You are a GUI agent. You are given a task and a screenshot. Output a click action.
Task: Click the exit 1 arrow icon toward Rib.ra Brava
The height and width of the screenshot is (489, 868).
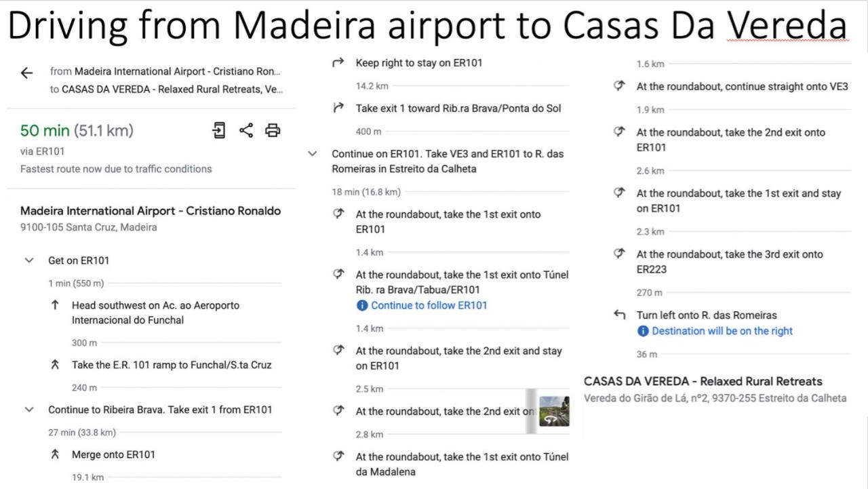point(338,109)
